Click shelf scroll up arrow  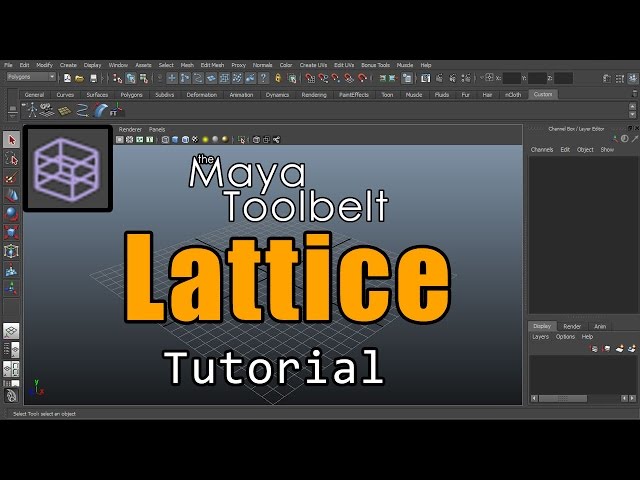pos(633,107)
